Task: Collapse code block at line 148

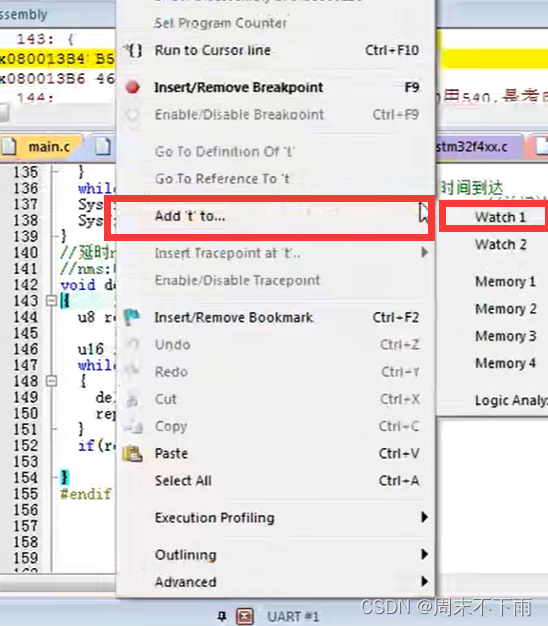Action: (x=51, y=381)
